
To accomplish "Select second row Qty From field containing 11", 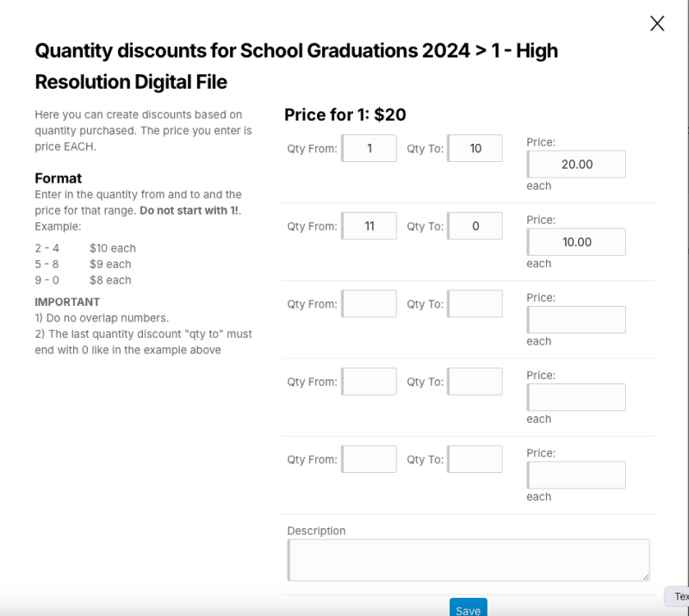I will (x=369, y=226).
